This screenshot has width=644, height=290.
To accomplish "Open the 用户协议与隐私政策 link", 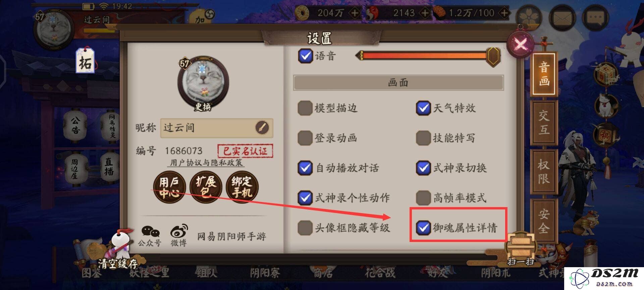I will tap(206, 163).
